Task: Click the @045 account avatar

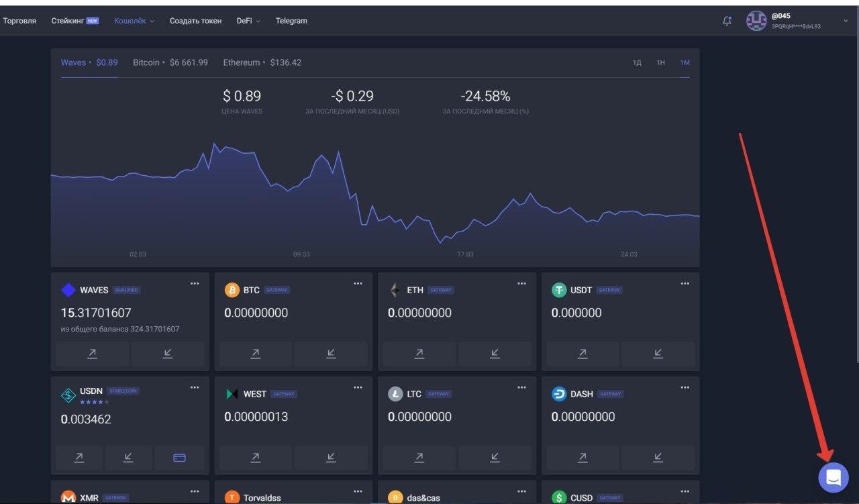Action: 756,21
